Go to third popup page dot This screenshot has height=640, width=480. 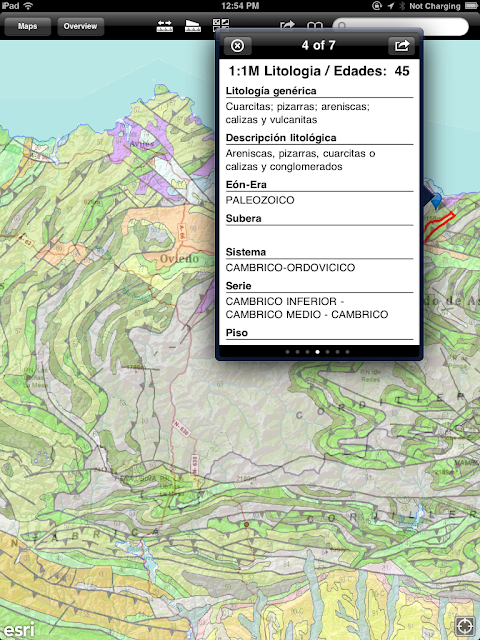click(307, 352)
